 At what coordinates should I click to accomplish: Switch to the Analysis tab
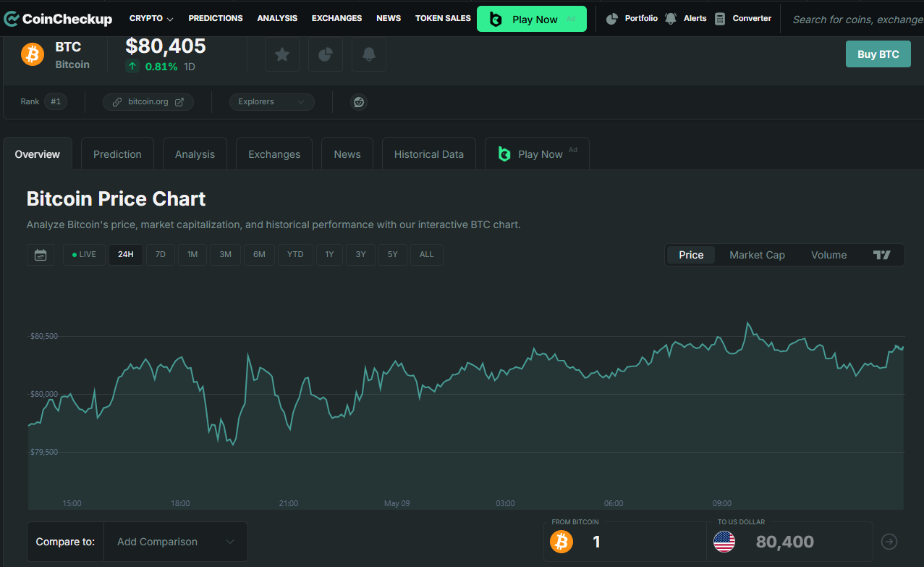tap(195, 154)
